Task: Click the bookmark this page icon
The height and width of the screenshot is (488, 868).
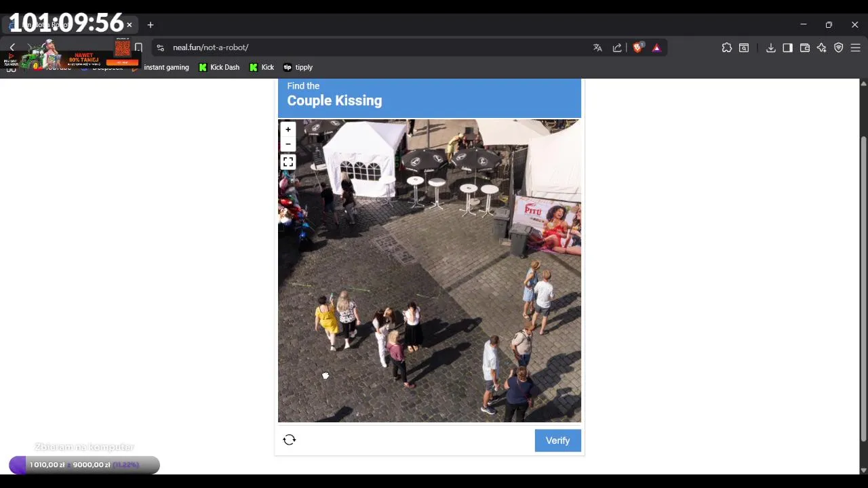Action: click(138, 47)
